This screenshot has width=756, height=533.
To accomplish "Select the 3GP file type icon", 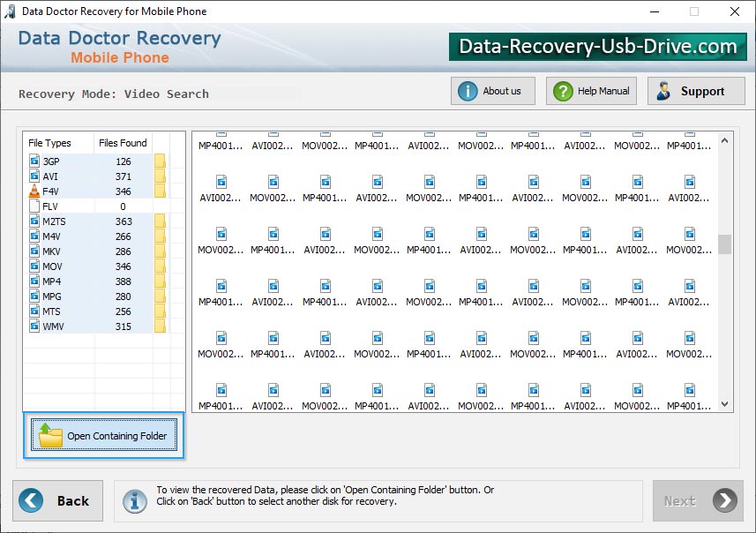I will (x=34, y=161).
